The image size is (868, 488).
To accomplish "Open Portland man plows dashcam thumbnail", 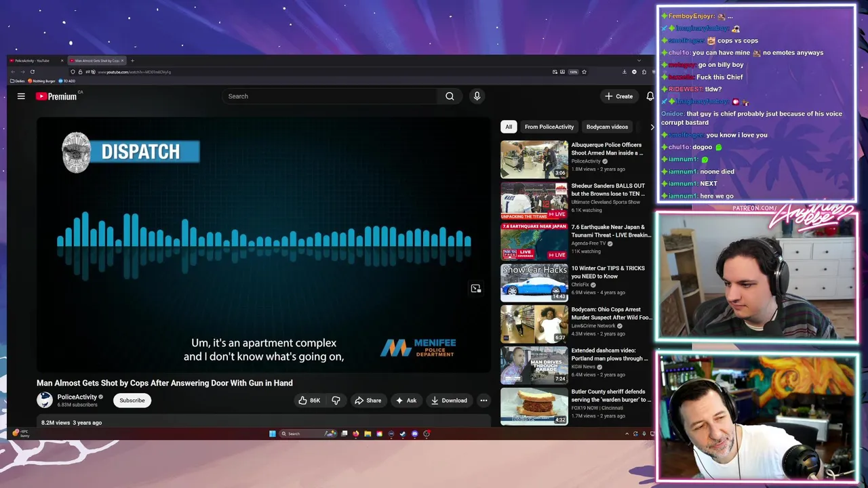I will [534, 365].
